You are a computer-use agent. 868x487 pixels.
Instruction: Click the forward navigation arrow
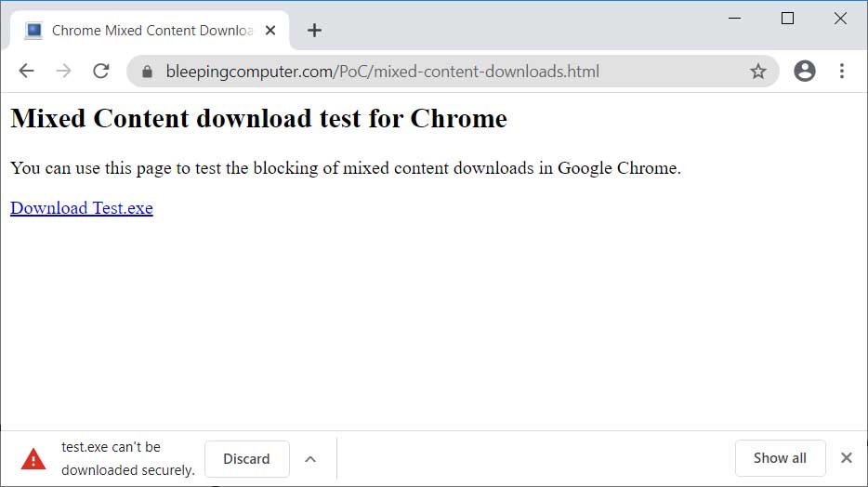[63, 72]
